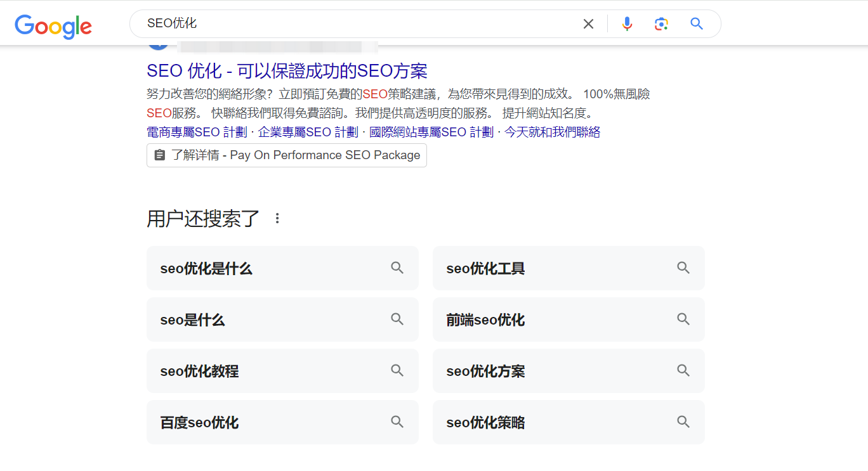Open Google Lens image search icon

point(661,24)
